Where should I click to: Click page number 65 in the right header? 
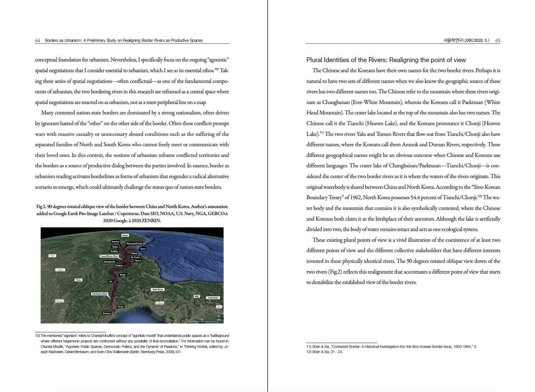[x=497, y=41]
